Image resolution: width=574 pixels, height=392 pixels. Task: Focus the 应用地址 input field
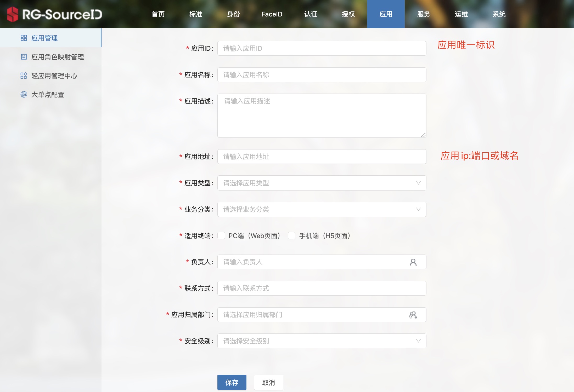322,157
